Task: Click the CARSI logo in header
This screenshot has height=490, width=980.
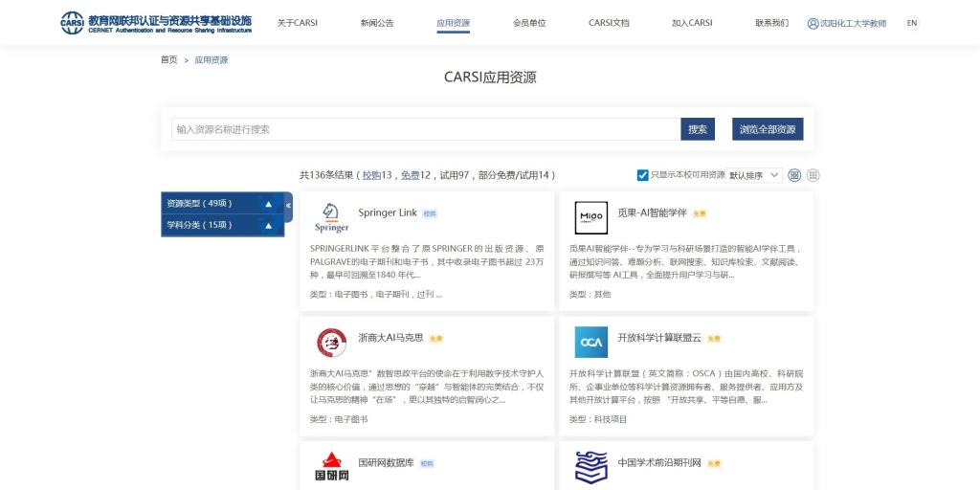Action: [156, 23]
